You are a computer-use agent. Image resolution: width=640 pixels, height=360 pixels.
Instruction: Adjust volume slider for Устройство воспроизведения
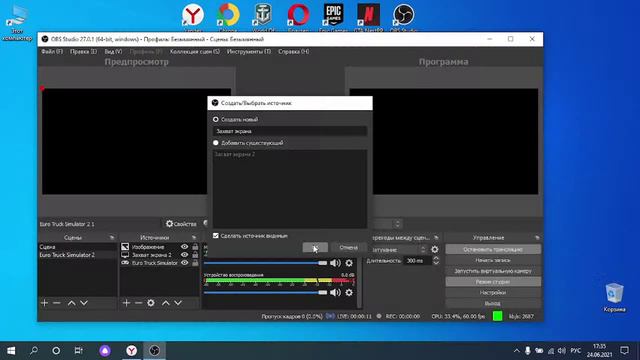click(x=265, y=292)
